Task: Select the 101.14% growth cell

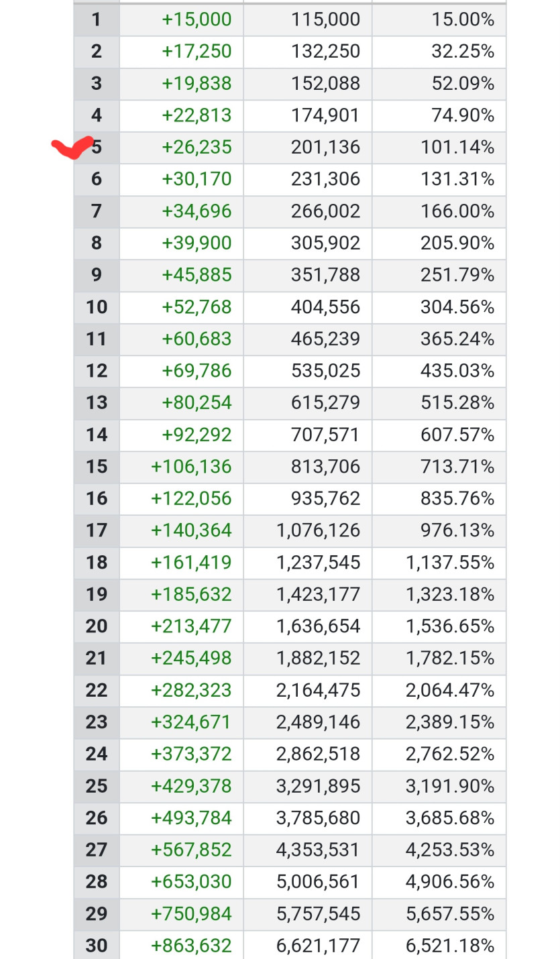Action: pyautogui.click(x=439, y=148)
